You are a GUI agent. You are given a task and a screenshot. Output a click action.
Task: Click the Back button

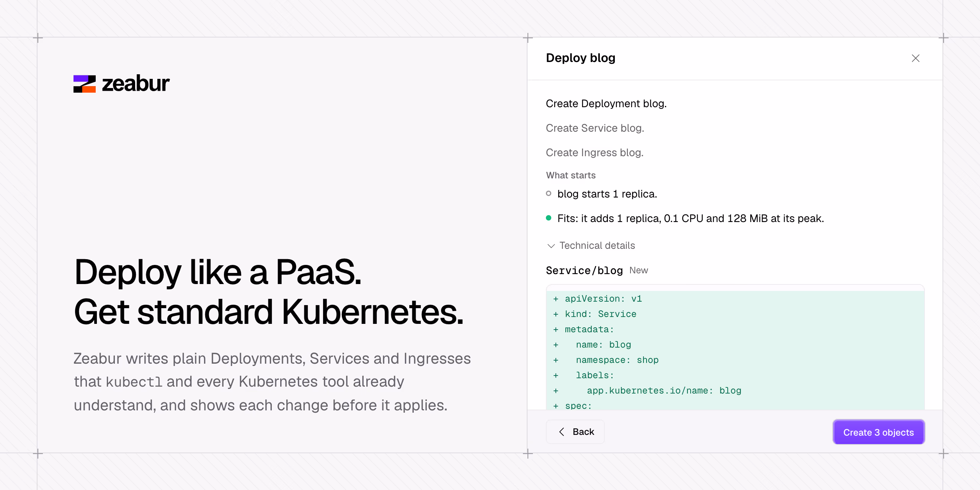pyautogui.click(x=575, y=432)
